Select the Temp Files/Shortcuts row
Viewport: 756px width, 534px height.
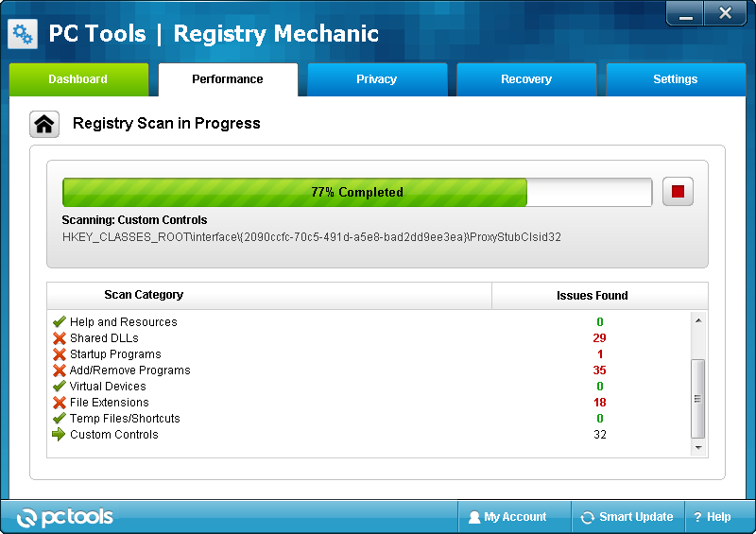coord(370,419)
